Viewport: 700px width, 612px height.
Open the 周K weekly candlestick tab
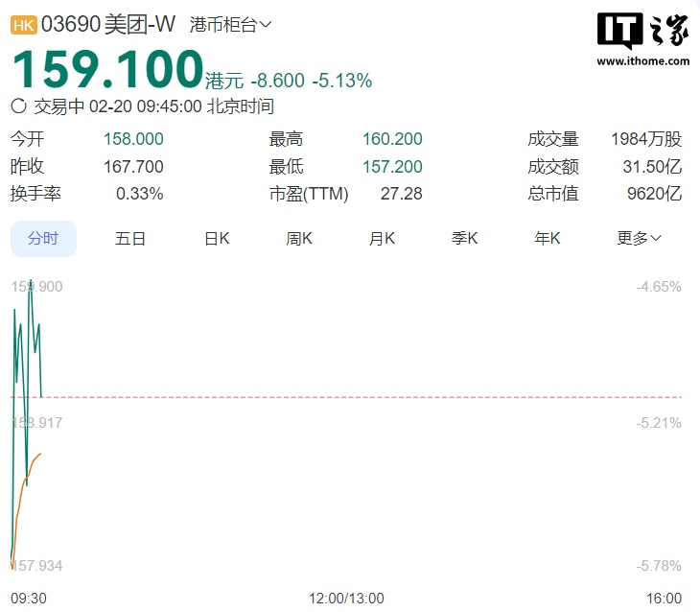[x=299, y=239]
